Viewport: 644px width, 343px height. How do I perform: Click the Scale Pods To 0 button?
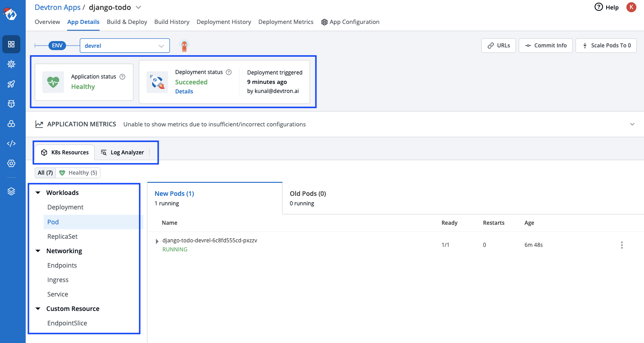(x=606, y=45)
